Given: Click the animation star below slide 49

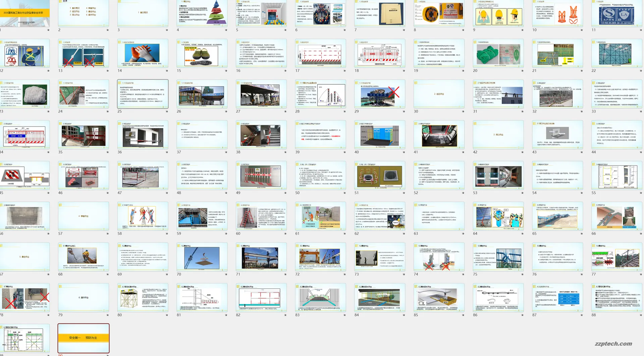Looking at the screenshot, I should [x=285, y=193].
